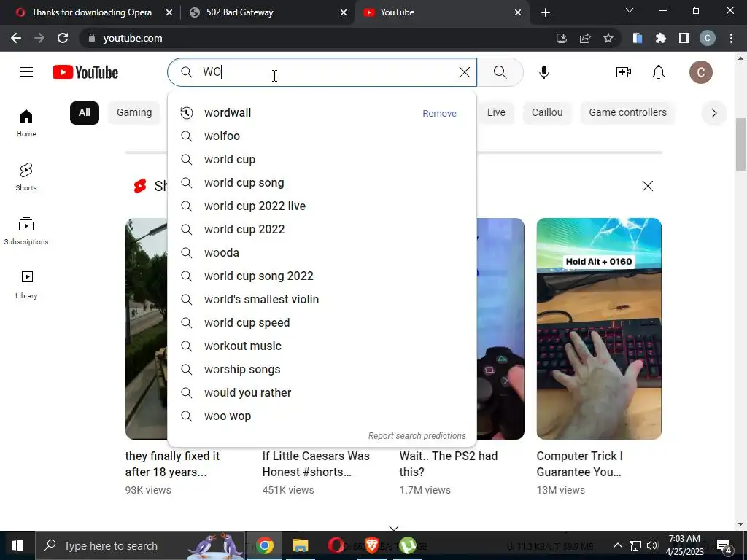Select the All filter chip
Image resolution: width=747 pixels, height=560 pixels.
(x=85, y=113)
